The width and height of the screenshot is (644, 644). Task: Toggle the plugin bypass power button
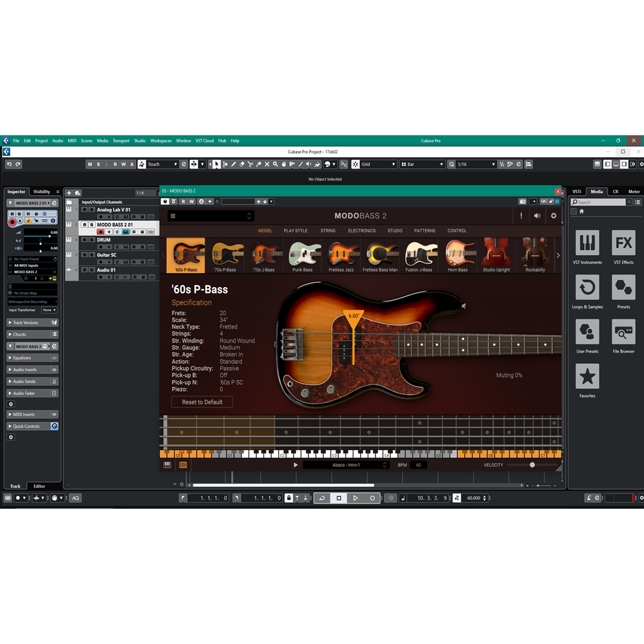(165, 202)
